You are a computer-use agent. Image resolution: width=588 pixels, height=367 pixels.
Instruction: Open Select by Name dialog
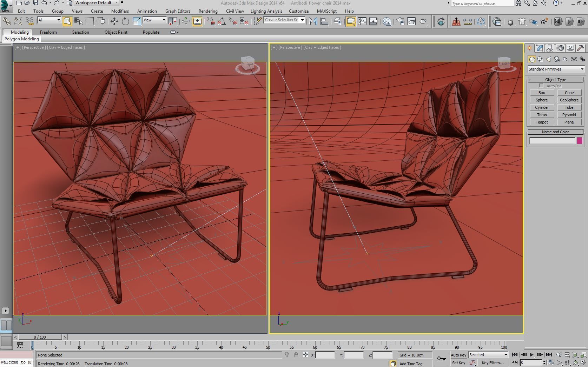pos(79,21)
